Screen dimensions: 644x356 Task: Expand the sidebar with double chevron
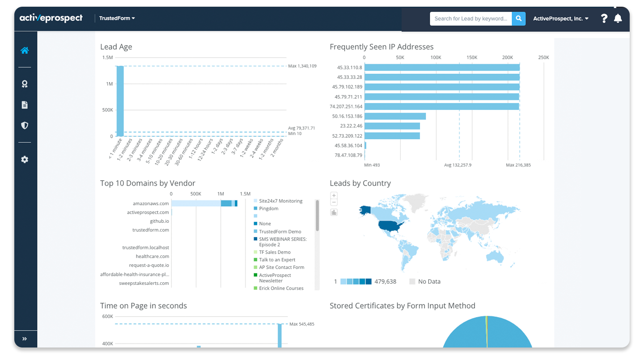[x=25, y=339]
